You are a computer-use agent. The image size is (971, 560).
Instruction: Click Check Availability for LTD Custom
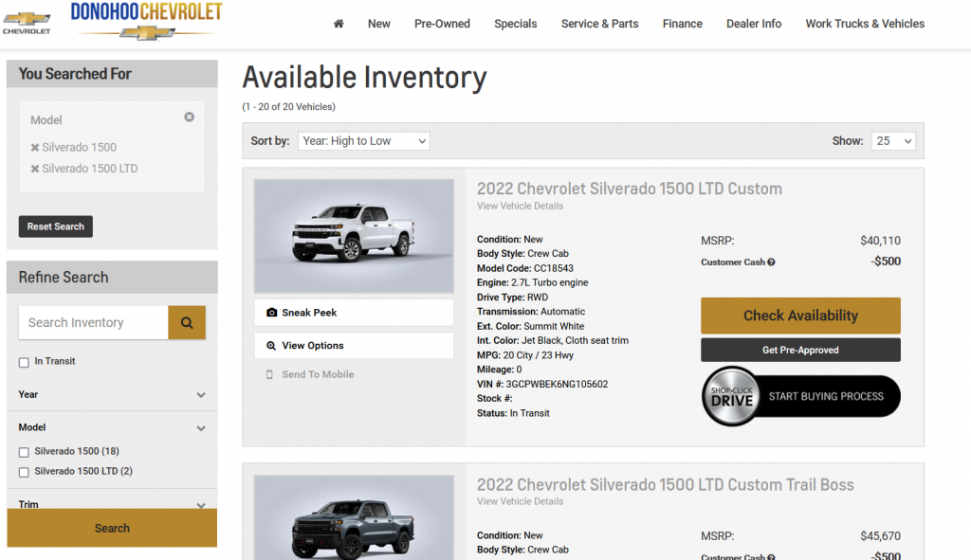(x=800, y=316)
